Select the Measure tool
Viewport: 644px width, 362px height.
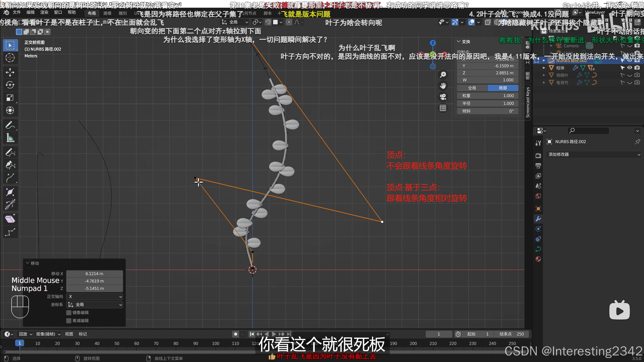[10, 138]
